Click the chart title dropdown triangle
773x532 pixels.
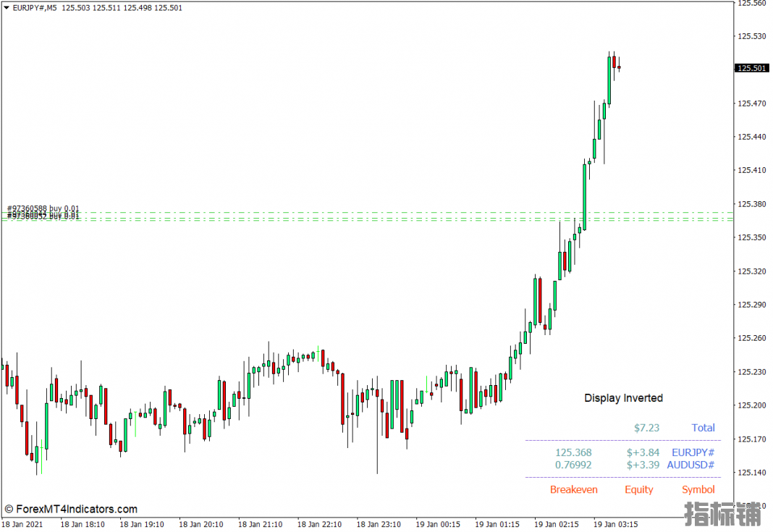7,8
